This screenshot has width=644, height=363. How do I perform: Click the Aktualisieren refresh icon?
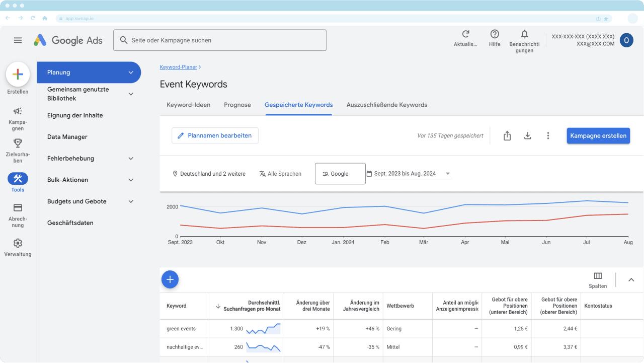pos(465,34)
